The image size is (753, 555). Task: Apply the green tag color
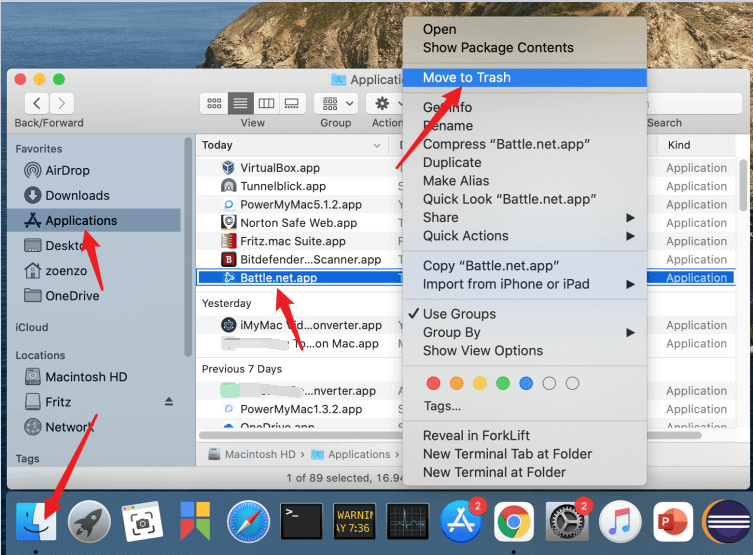502,383
